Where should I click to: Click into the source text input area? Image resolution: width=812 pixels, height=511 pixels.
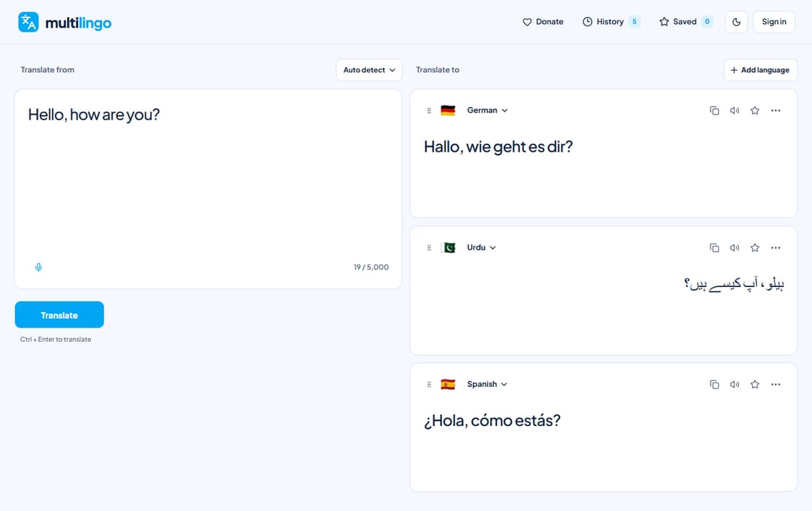point(208,189)
